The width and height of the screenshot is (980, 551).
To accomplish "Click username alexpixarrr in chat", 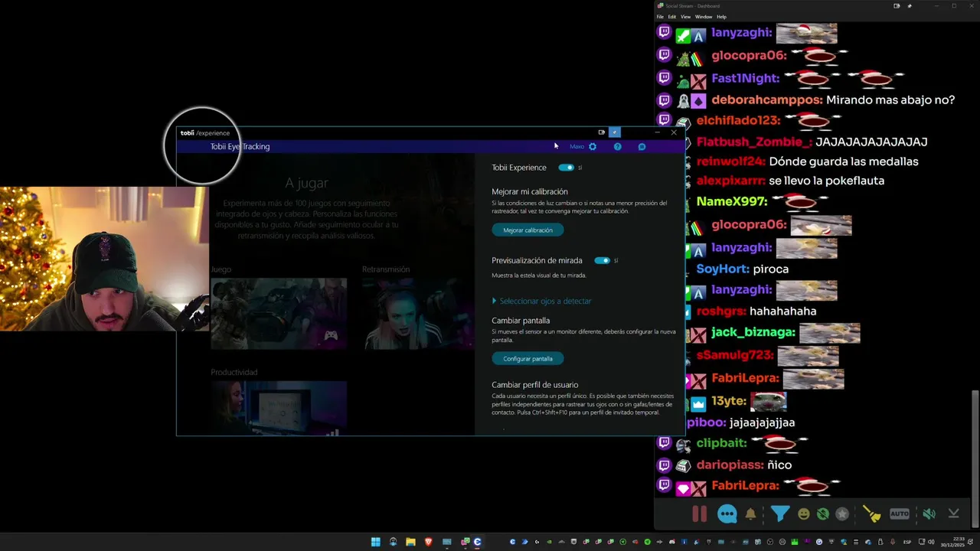I will pos(730,181).
